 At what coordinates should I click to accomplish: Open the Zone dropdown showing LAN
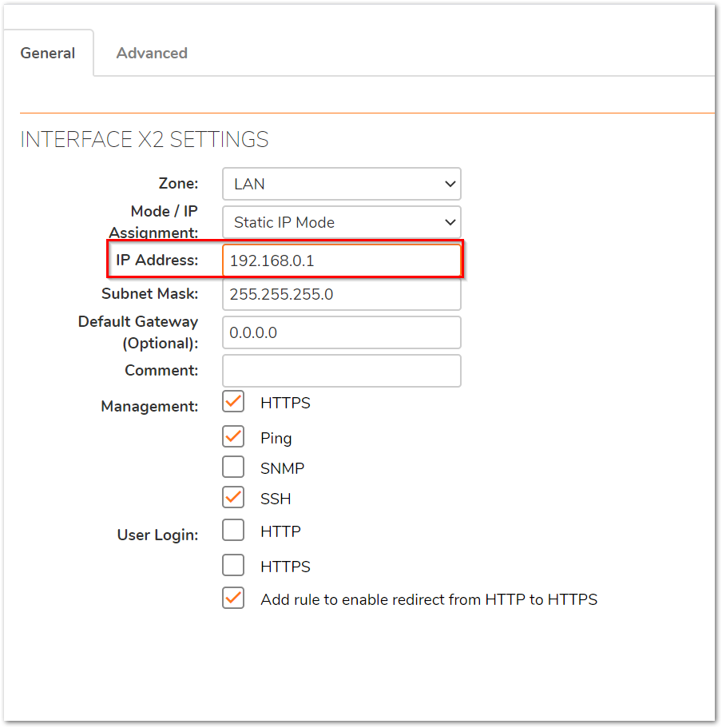pos(342,184)
